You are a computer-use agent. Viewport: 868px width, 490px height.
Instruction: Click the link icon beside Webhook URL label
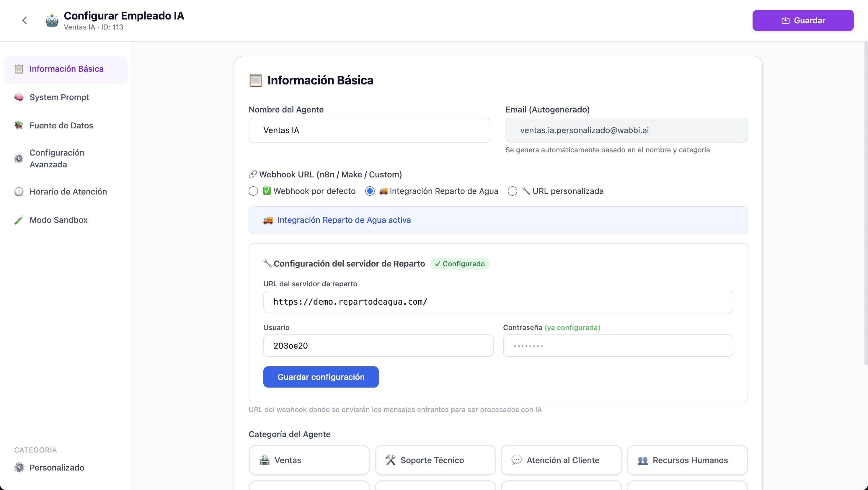[253, 174]
